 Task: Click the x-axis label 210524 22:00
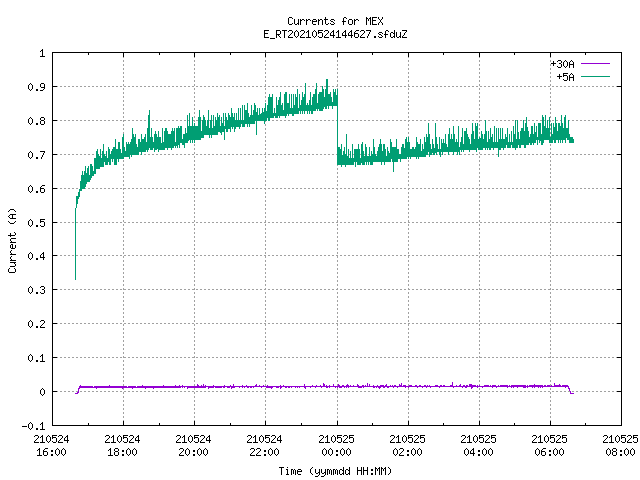click(264, 446)
